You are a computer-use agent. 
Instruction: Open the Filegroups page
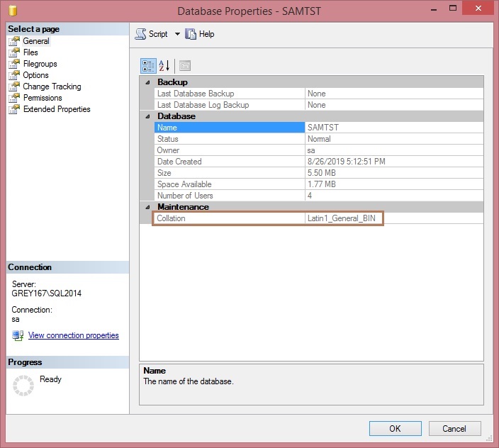40,64
